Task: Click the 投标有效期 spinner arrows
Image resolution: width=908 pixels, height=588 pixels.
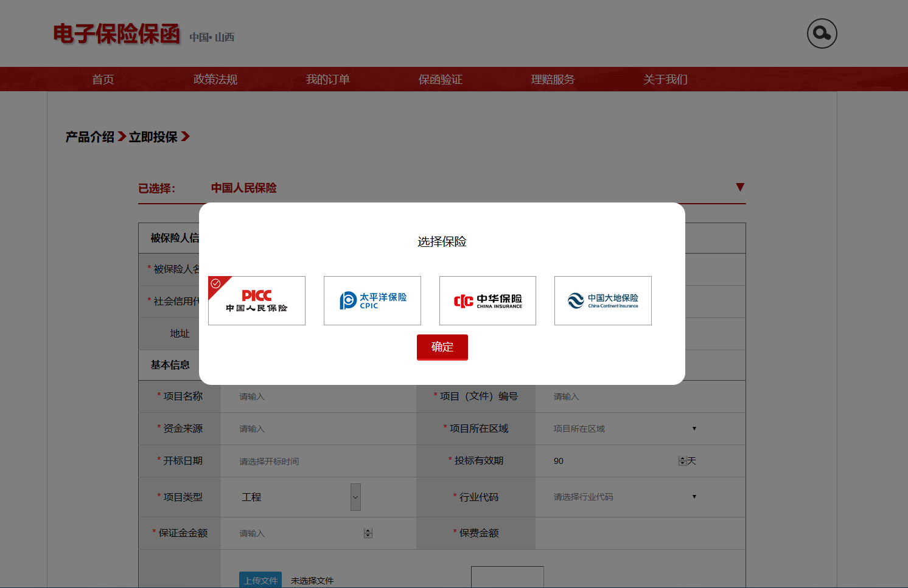Action: [682, 461]
